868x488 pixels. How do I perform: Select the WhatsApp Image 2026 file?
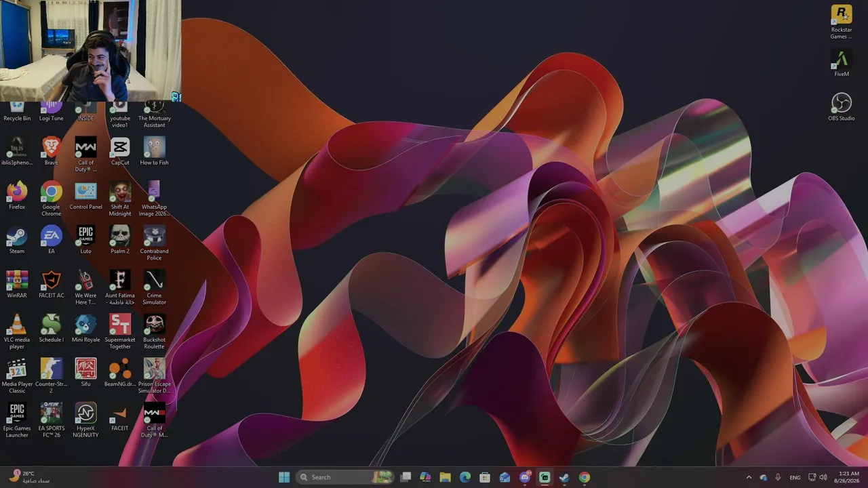[154, 199]
